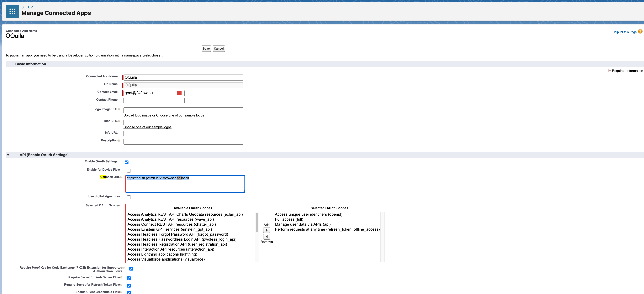Collapse the API (Enable OAuth Settings) section
The width and height of the screenshot is (644, 294).
tap(8, 155)
